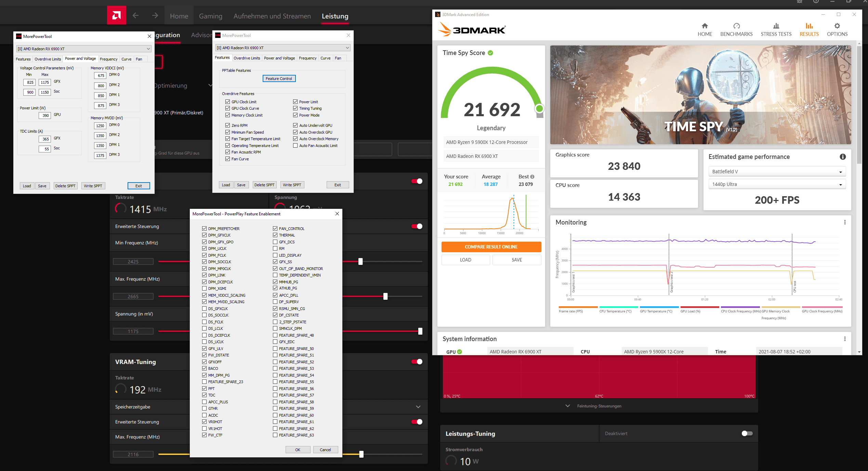Image resolution: width=868 pixels, height=471 pixels.
Task: Click the 3DMark SAVE result button
Action: tap(516, 260)
